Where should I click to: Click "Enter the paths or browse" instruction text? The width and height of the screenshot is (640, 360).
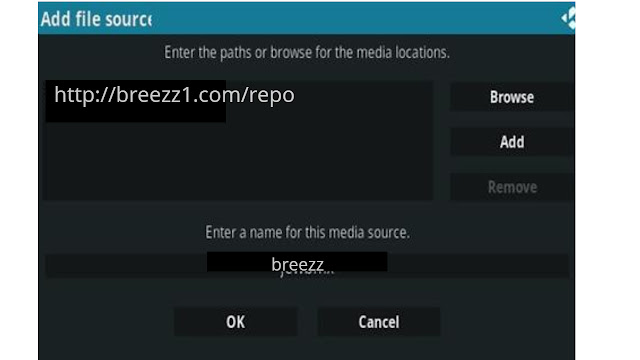click(307, 52)
